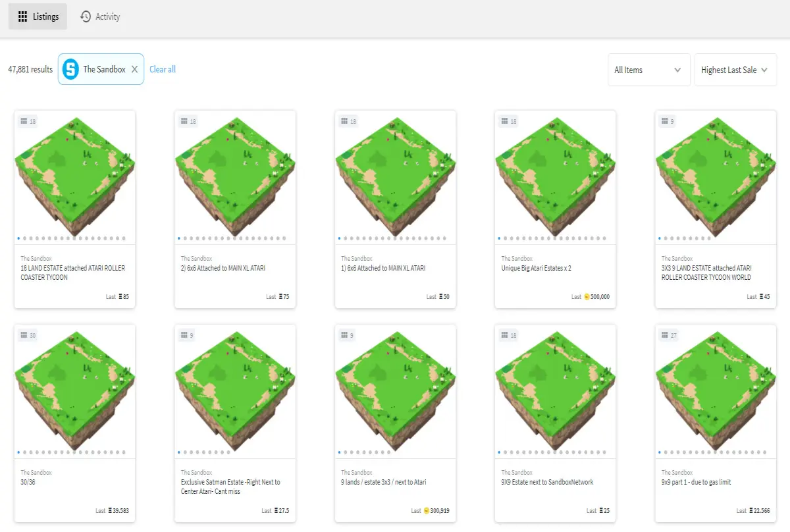
Task: Click the Clear all link
Action: point(163,69)
